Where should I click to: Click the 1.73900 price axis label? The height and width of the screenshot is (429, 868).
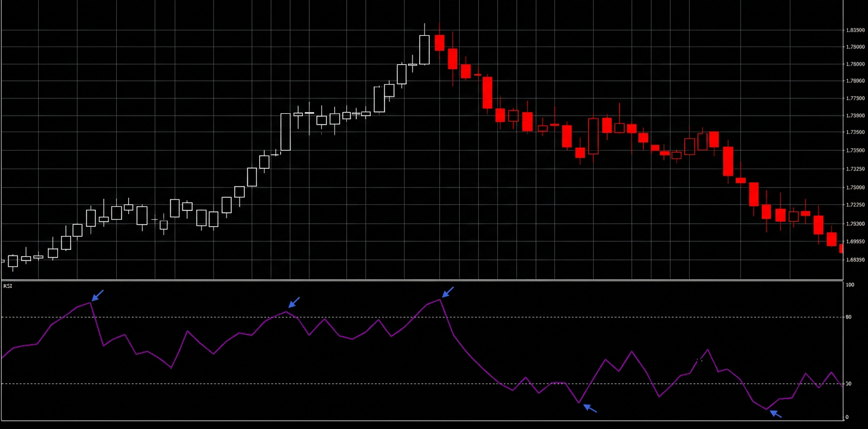855,116
